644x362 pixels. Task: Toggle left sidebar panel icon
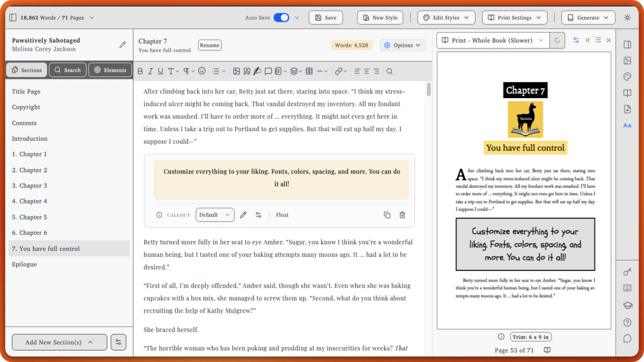pos(13,18)
